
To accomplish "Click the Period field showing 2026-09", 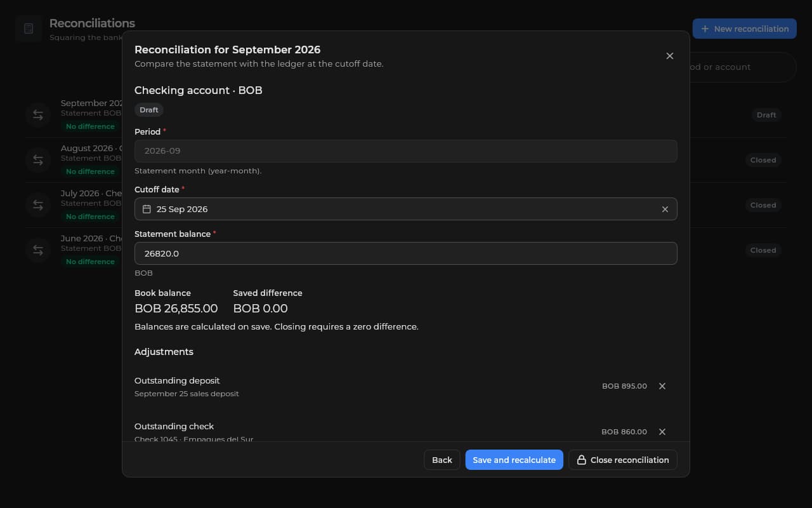I will [406, 151].
